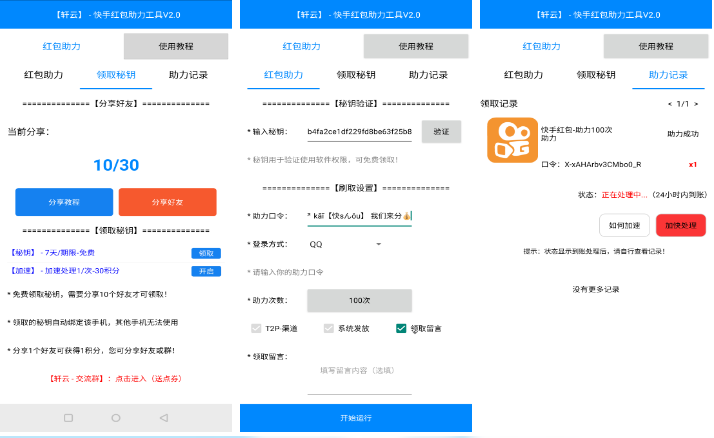Click 快手红包-助力100次 record title
Screen dimensions: 714x438
tap(576, 134)
